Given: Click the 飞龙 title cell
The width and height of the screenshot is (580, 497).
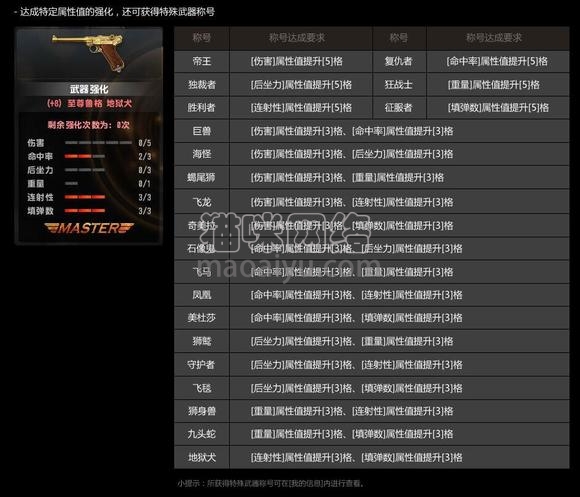Looking at the screenshot, I should tap(202, 202).
